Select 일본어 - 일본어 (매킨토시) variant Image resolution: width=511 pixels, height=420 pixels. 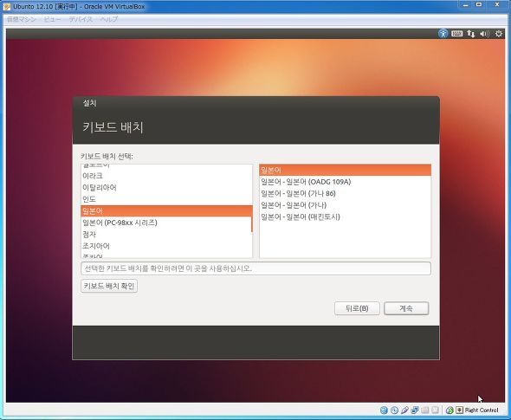tap(345, 217)
